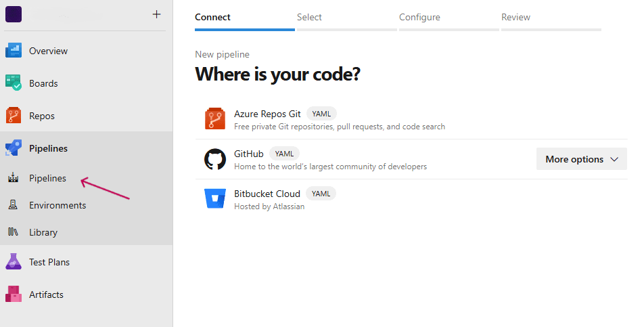644x327 pixels.
Task: Click the Artifacts package icon
Action: pyautogui.click(x=13, y=294)
